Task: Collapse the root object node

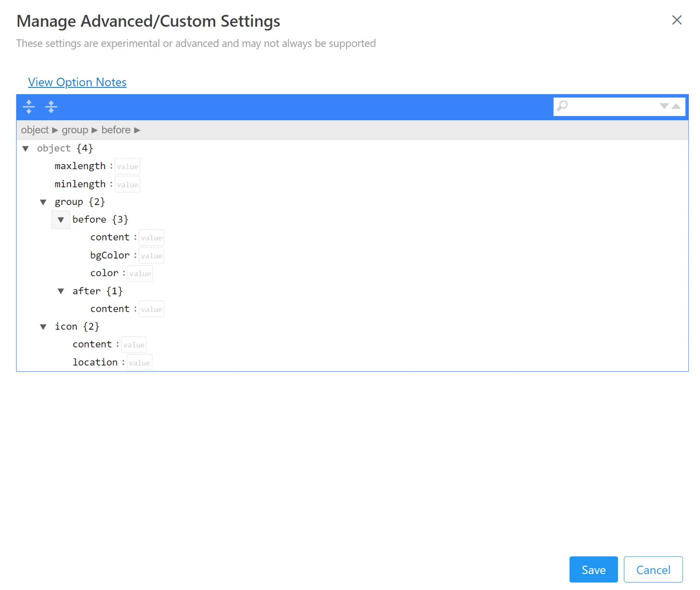Action: click(x=26, y=148)
